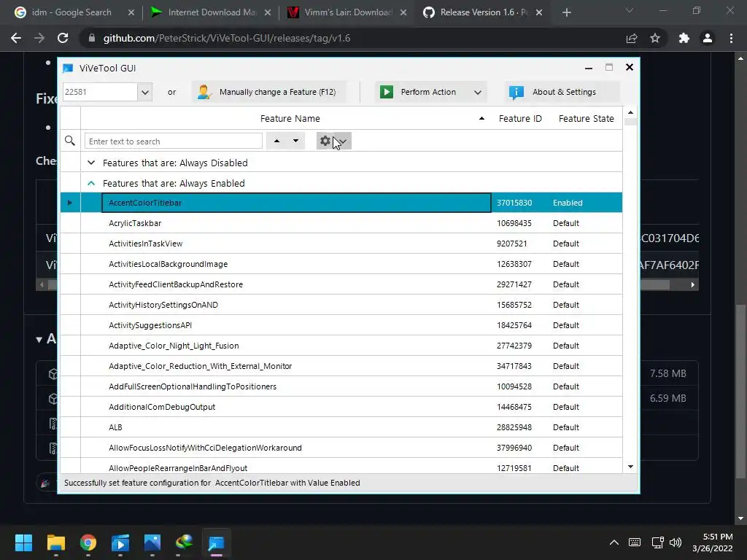Open a new browser tab
The image size is (747, 560).
(566, 13)
